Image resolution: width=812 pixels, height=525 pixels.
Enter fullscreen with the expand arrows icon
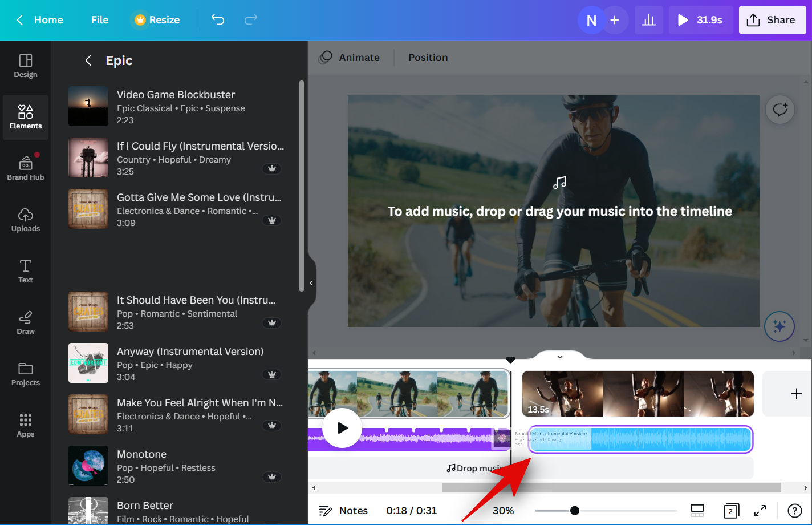tap(760, 510)
